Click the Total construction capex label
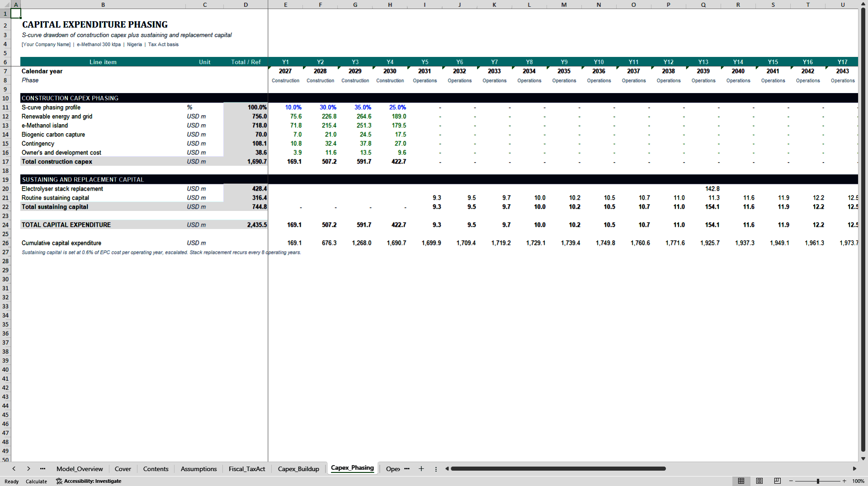The height and width of the screenshot is (486, 868). click(57, 162)
